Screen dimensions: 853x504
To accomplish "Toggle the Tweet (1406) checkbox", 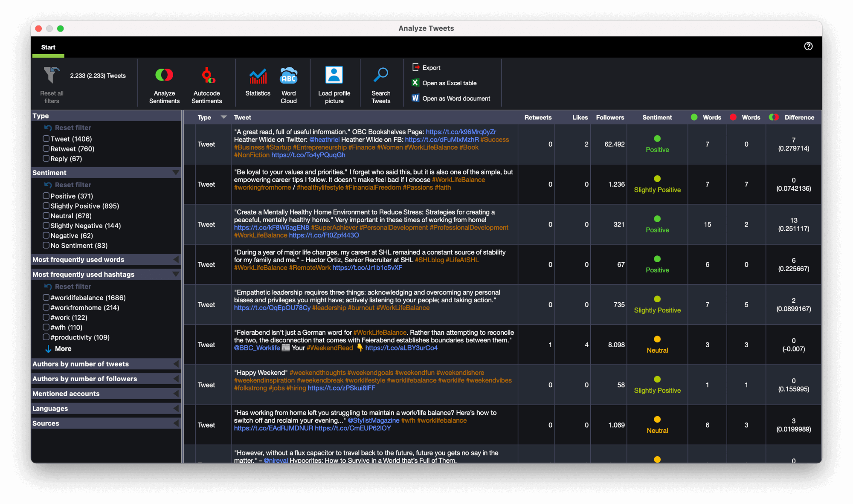I will click(x=46, y=139).
